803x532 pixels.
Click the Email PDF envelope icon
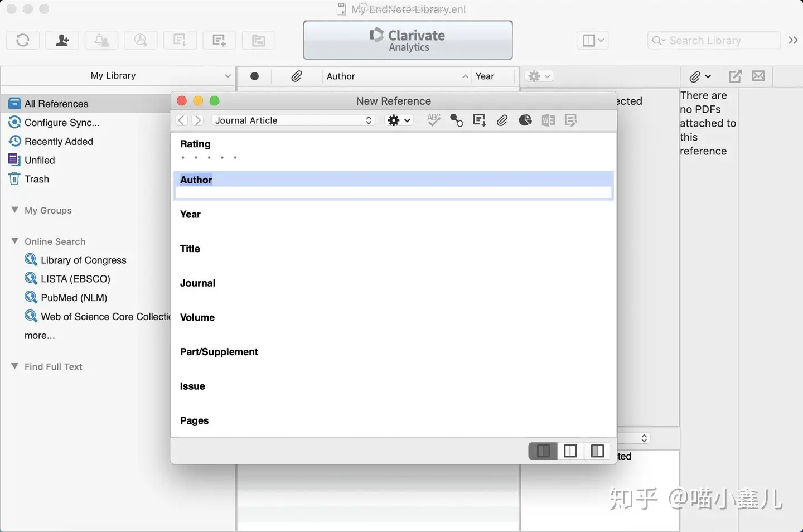click(x=758, y=76)
